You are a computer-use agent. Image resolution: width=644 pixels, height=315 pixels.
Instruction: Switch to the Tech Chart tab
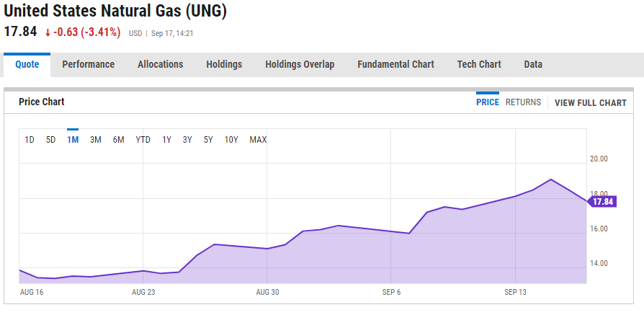pos(479,64)
